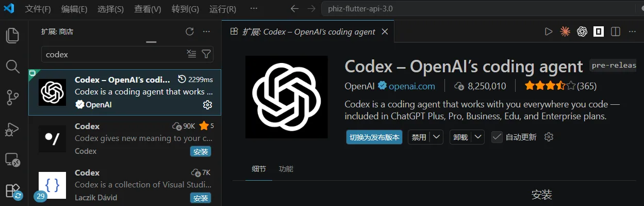Switch to the 功能 (Features) tab
This screenshot has height=206, width=644.
click(x=286, y=169)
